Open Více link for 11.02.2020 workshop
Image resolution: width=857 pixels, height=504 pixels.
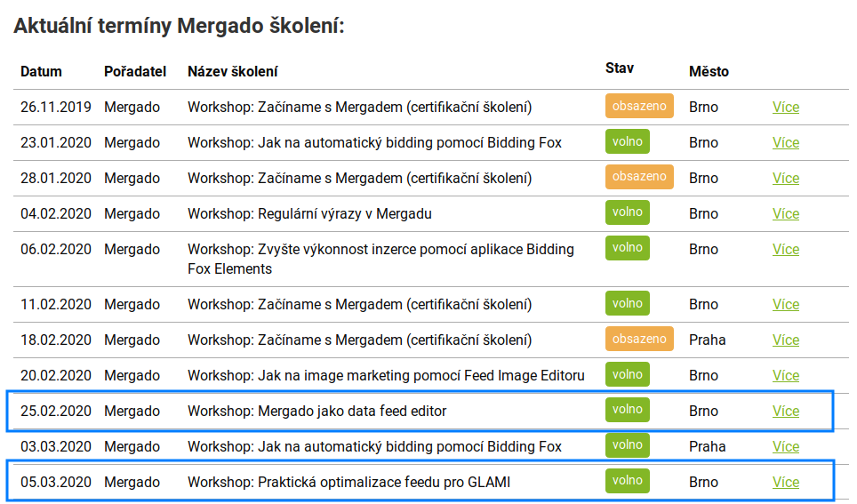click(785, 305)
